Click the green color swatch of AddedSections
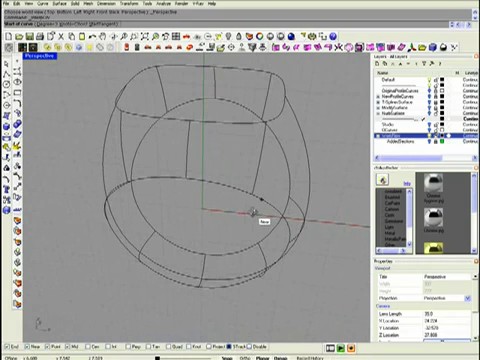Image resolution: width=480 pixels, height=360 pixels. pos(442,142)
